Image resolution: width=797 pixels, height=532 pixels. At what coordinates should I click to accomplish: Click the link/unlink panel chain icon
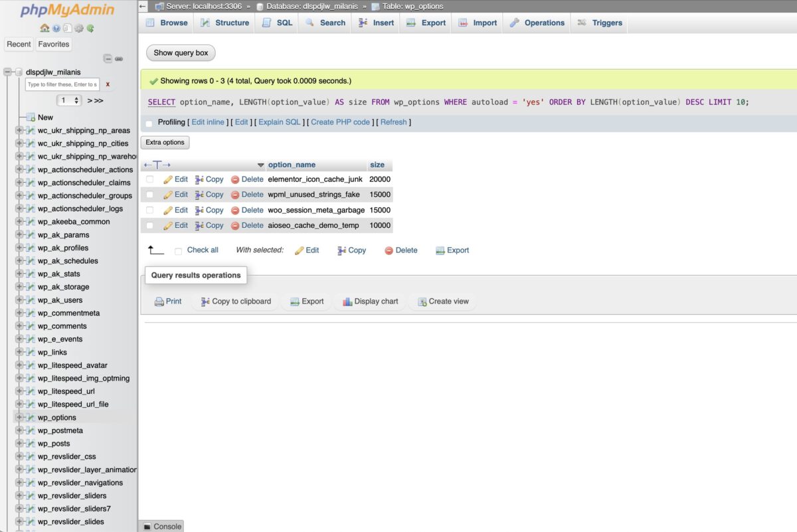tap(119, 58)
